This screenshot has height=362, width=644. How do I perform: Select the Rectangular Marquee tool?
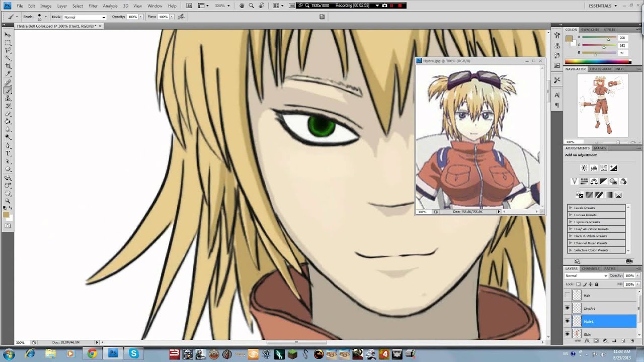(x=8, y=42)
